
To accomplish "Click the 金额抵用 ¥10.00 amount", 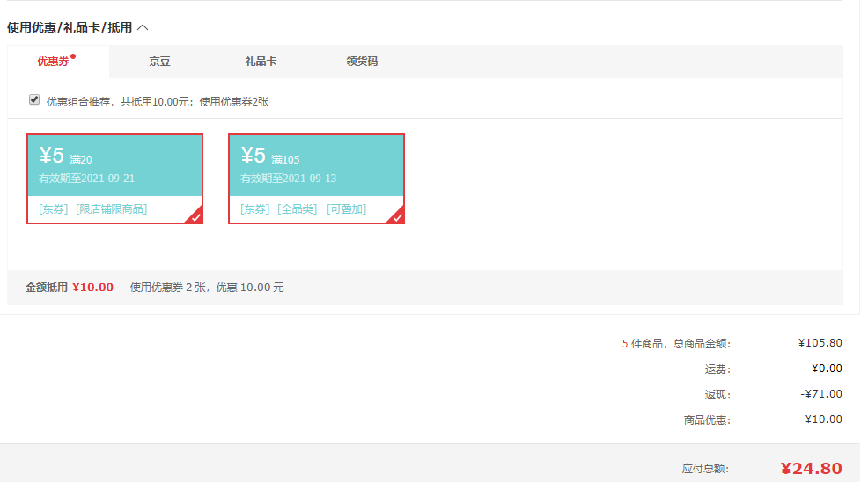I will coord(93,288).
